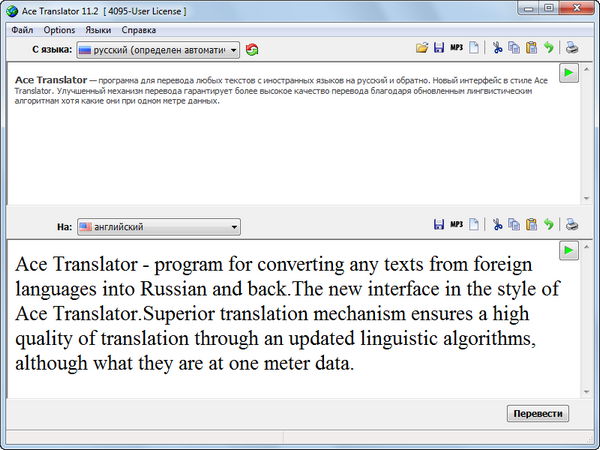The width and height of the screenshot is (600, 450).
Task: Copy translated text with the lower copy icon
Action: [x=514, y=225]
